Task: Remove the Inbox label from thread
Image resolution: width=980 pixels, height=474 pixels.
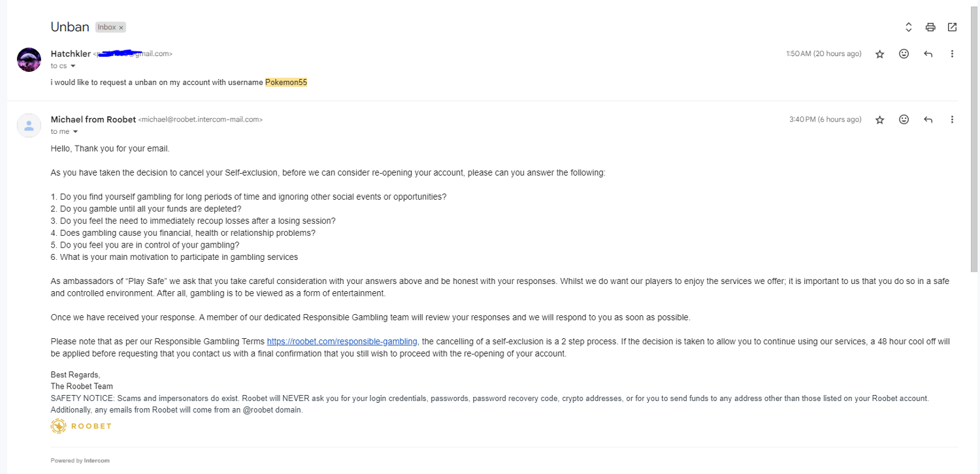Action: pyautogui.click(x=121, y=27)
